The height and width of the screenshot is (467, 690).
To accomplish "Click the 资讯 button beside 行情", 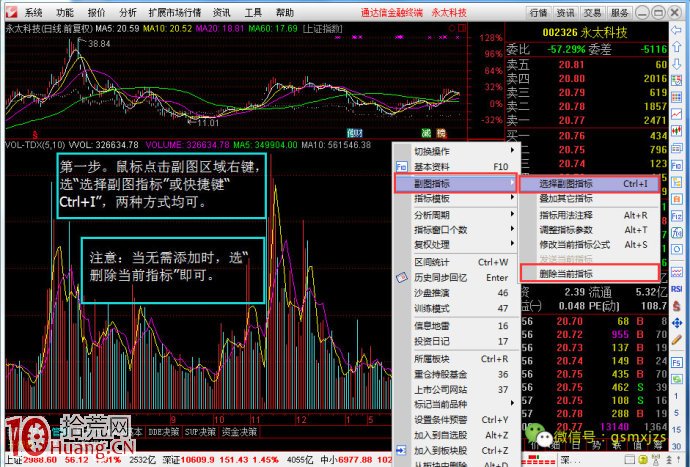I will point(565,13).
